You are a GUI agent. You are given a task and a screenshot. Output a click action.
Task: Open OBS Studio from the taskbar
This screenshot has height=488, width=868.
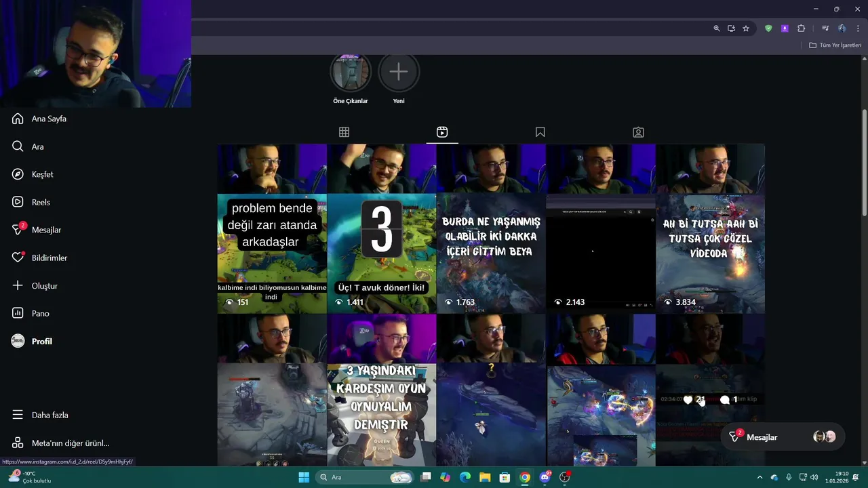click(565, 477)
